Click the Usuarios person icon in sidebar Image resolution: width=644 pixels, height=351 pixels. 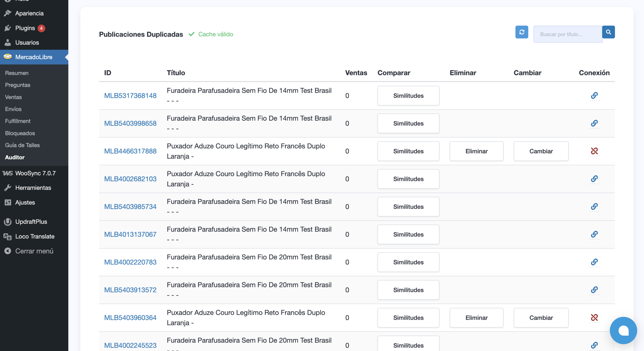click(x=8, y=43)
